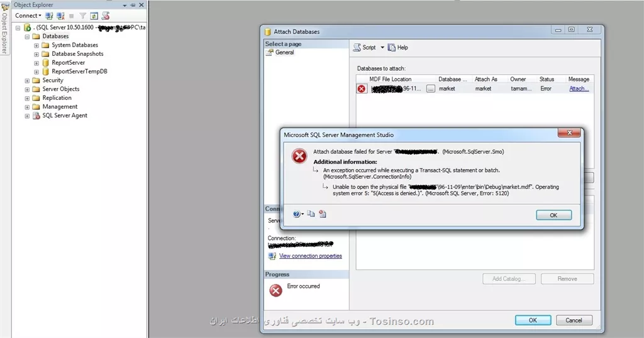This screenshot has height=338, width=644.
Task: Click the connection properties icon
Action: pyautogui.click(x=272, y=256)
